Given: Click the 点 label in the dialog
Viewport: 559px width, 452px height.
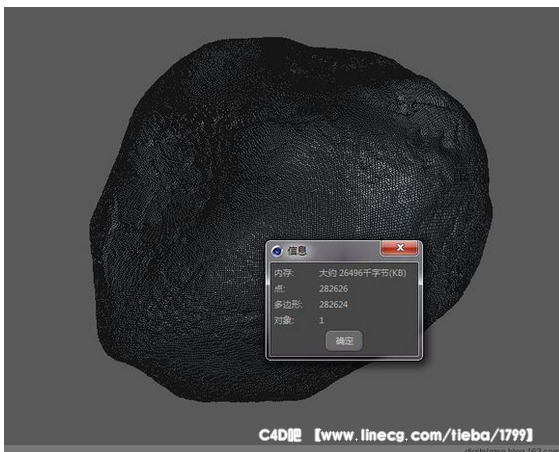Looking at the screenshot, I should [x=280, y=288].
